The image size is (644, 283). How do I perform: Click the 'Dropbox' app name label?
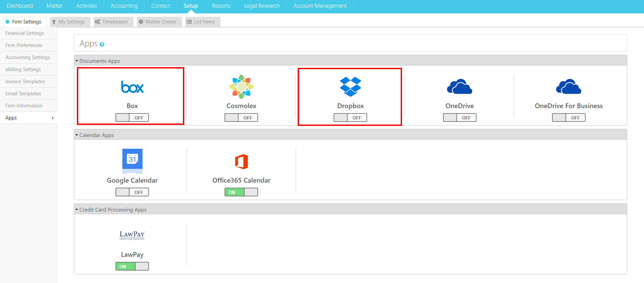(350, 106)
